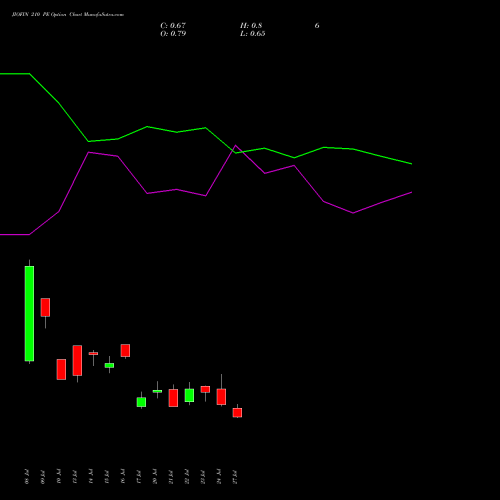Select the small green 15 Jul candle
Screen dimensions: 500x500
pos(109,365)
